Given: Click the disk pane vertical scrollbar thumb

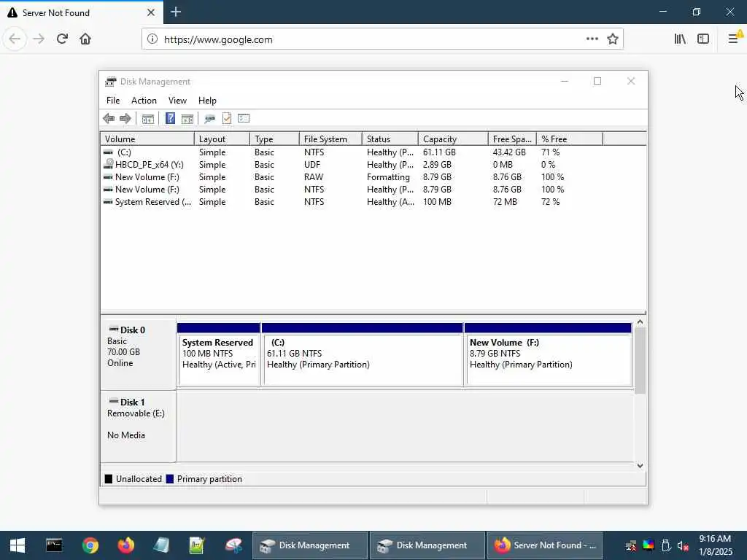Looking at the screenshot, I should [640, 360].
